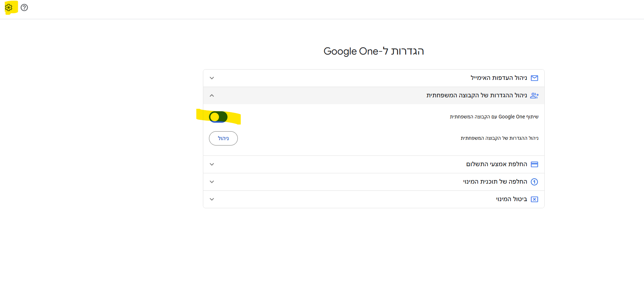The width and height of the screenshot is (644, 286).
Task: Expand the החלפת אמצעי התשלום chevron
Action: (x=212, y=164)
